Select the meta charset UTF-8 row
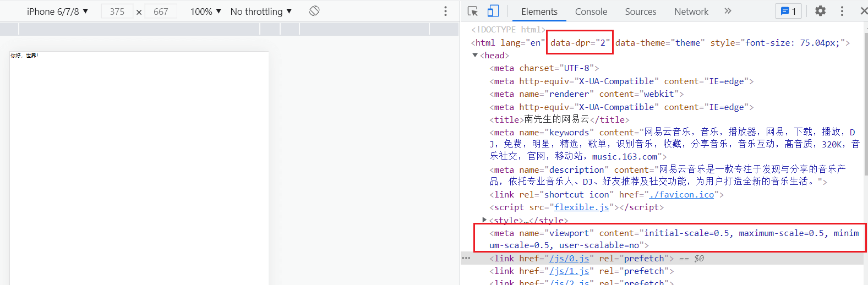868x285 pixels. pos(544,68)
